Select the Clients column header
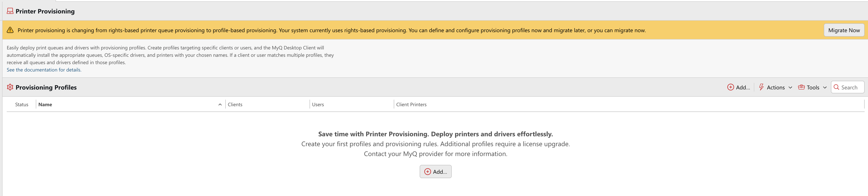The image size is (868, 196). [x=235, y=105]
